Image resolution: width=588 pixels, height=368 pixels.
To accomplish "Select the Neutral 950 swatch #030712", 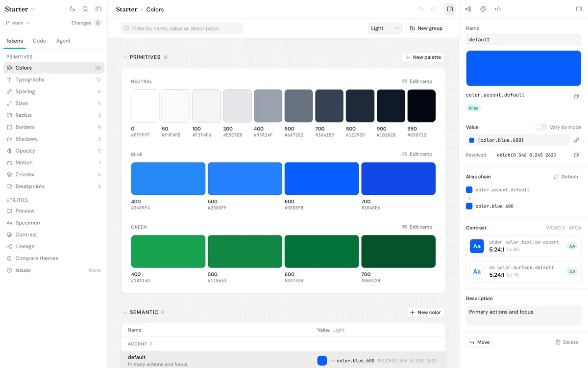I will coord(421,106).
